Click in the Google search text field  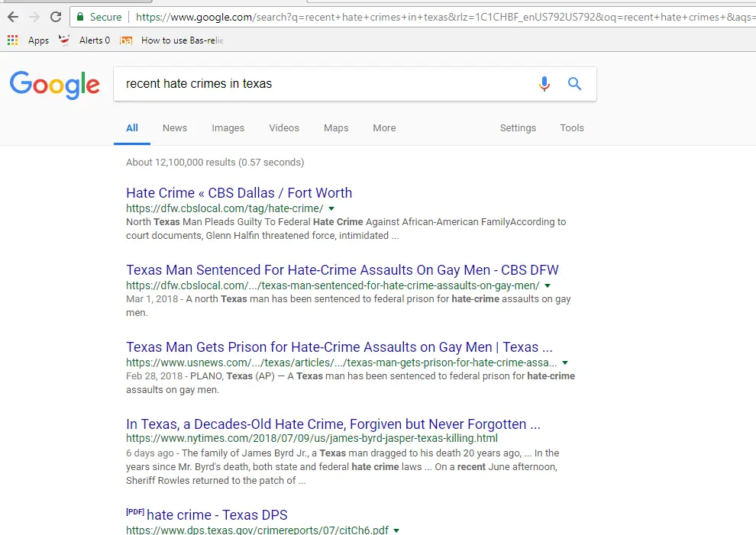pos(321,84)
